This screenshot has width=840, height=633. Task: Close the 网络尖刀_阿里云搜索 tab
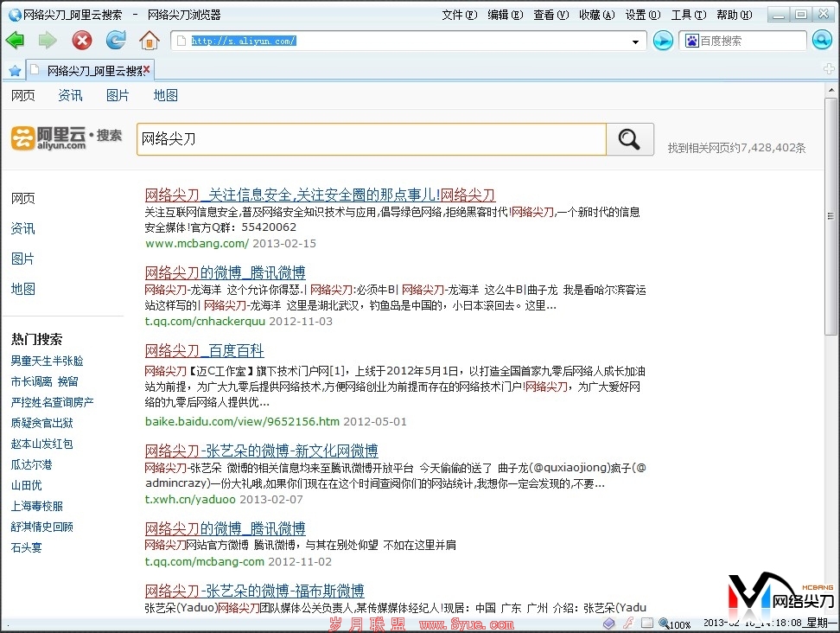click(146, 70)
